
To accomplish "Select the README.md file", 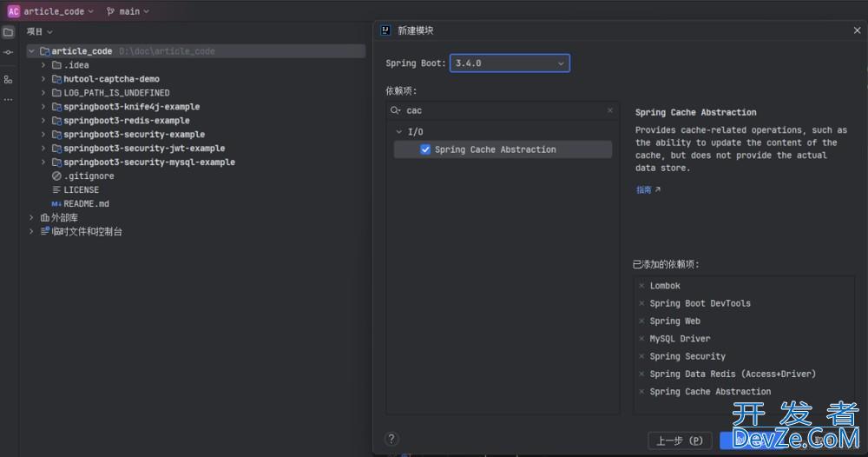I will [x=86, y=203].
